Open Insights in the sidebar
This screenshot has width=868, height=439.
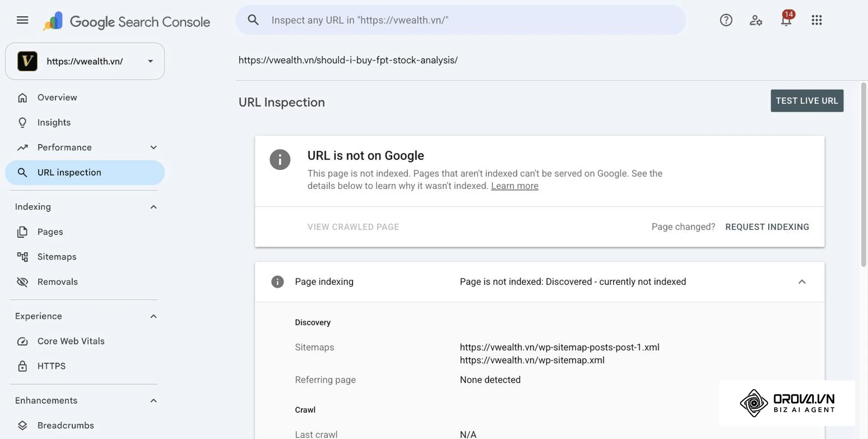[85, 123]
